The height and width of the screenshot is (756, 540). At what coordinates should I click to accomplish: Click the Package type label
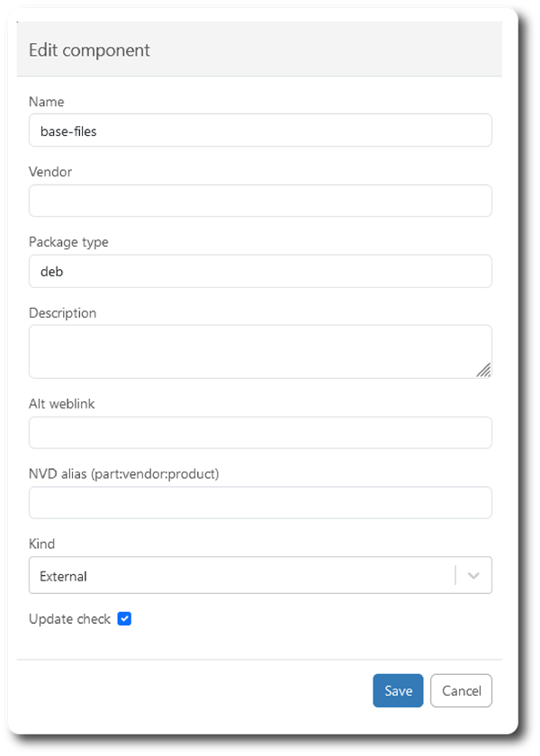68,242
